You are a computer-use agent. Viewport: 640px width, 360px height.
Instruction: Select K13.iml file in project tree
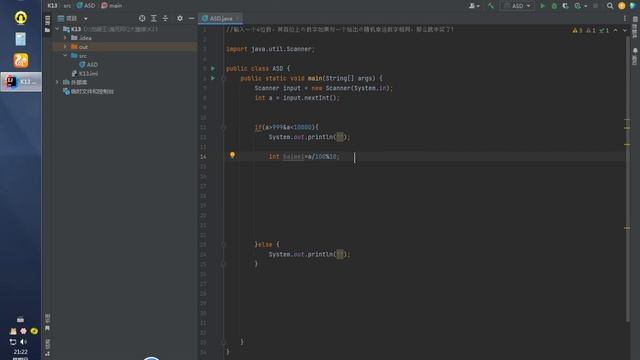pos(85,73)
